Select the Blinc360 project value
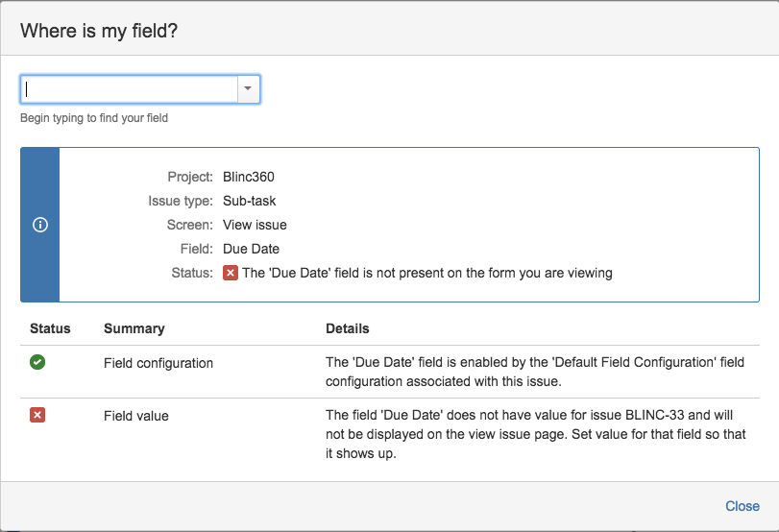This screenshot has height=532, width=779. (249, 177)
